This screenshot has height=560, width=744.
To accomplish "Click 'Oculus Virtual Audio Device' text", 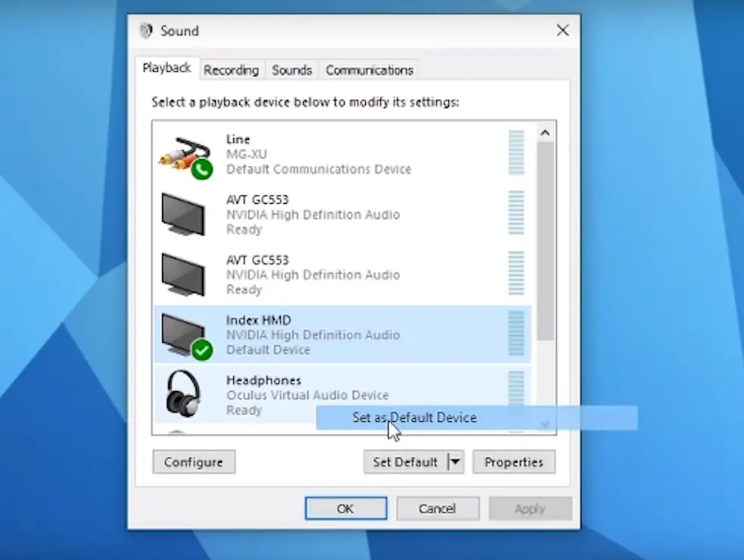I will 307,395.
